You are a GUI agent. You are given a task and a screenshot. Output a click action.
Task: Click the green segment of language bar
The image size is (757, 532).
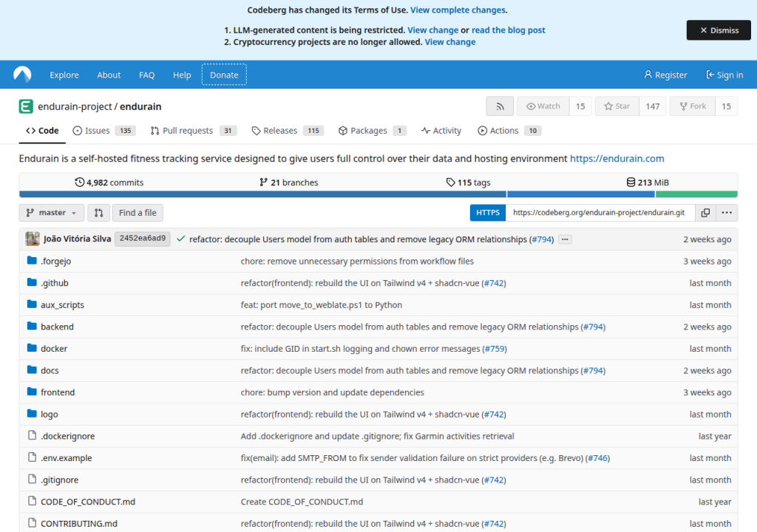click(696, 194)
